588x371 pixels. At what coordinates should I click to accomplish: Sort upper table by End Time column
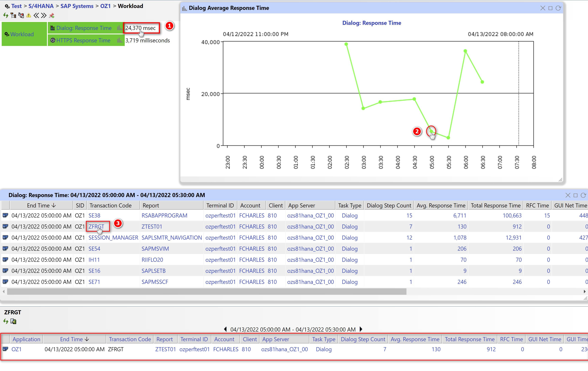(x=41, y=205)
